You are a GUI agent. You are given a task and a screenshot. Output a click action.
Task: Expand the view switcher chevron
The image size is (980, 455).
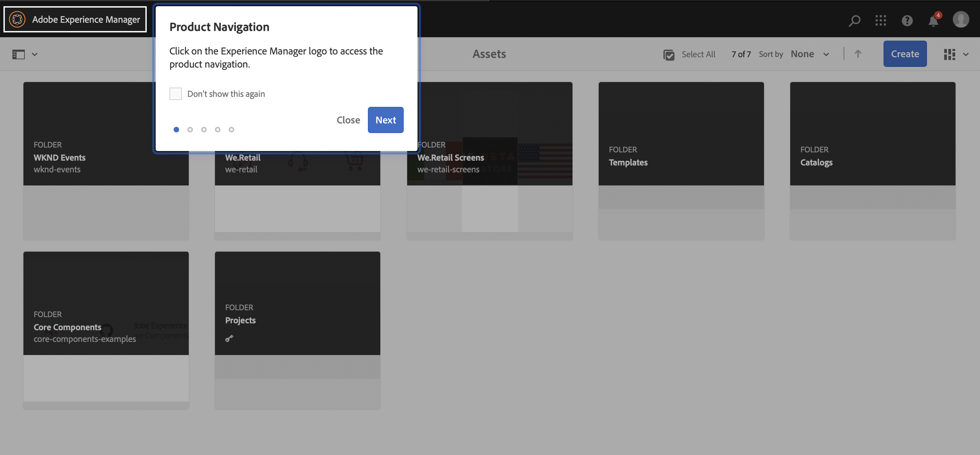point(966,54)
